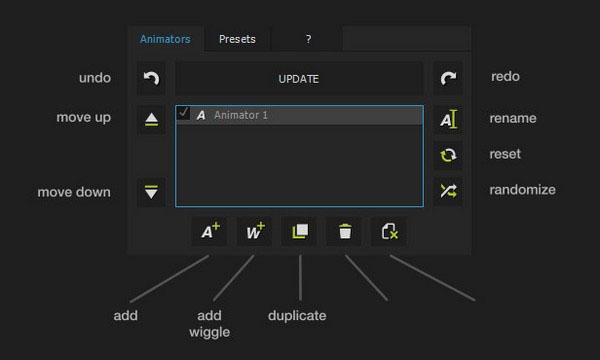
Task: Uncheck the Animator 1 checkbox
Action: pyautogui.click(x=183, y=113)
